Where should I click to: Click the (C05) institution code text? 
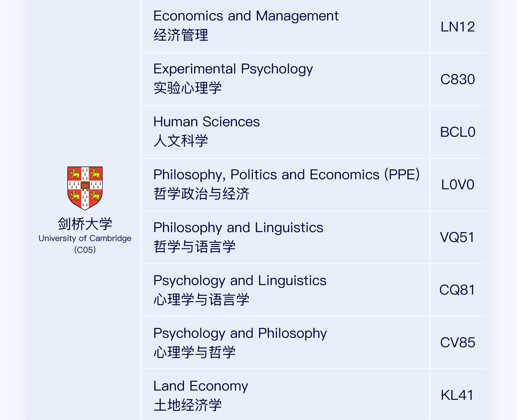point(85,250)
